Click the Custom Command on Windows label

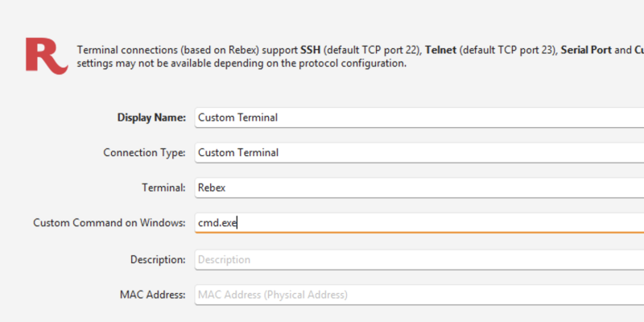click(x=109, y=223)
